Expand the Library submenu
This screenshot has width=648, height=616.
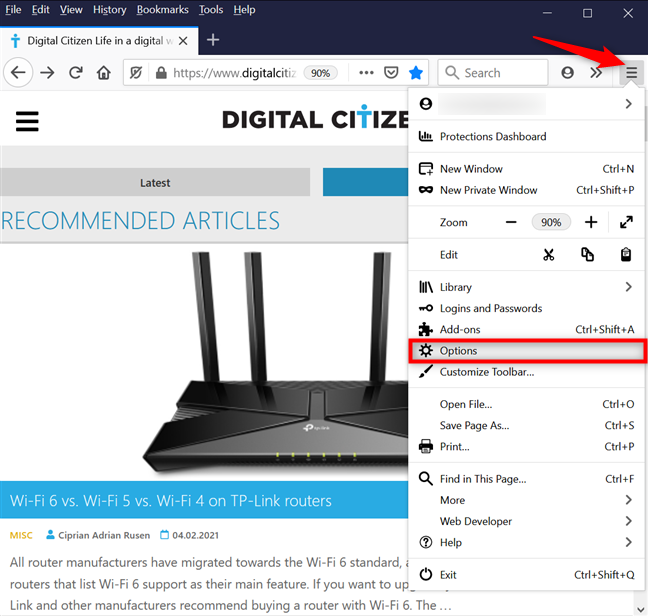(526, 287)
